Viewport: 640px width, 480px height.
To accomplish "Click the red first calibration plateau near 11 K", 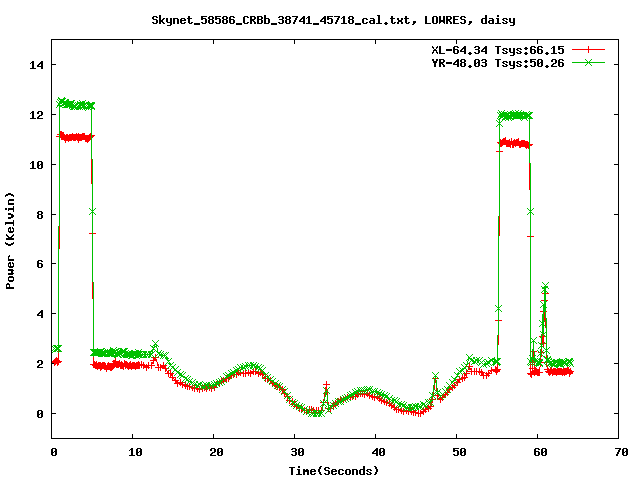I will (x=76, y=137).
